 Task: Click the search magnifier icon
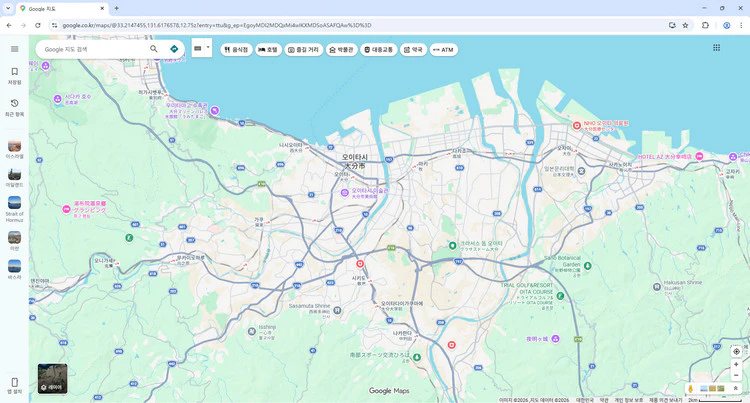pyautogui.click(x=154, y=49)
